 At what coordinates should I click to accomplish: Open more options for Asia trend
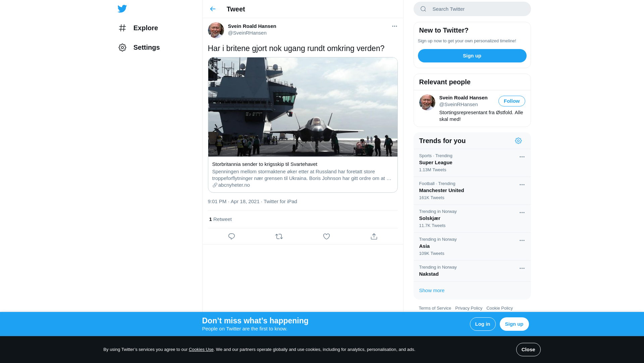522,240
